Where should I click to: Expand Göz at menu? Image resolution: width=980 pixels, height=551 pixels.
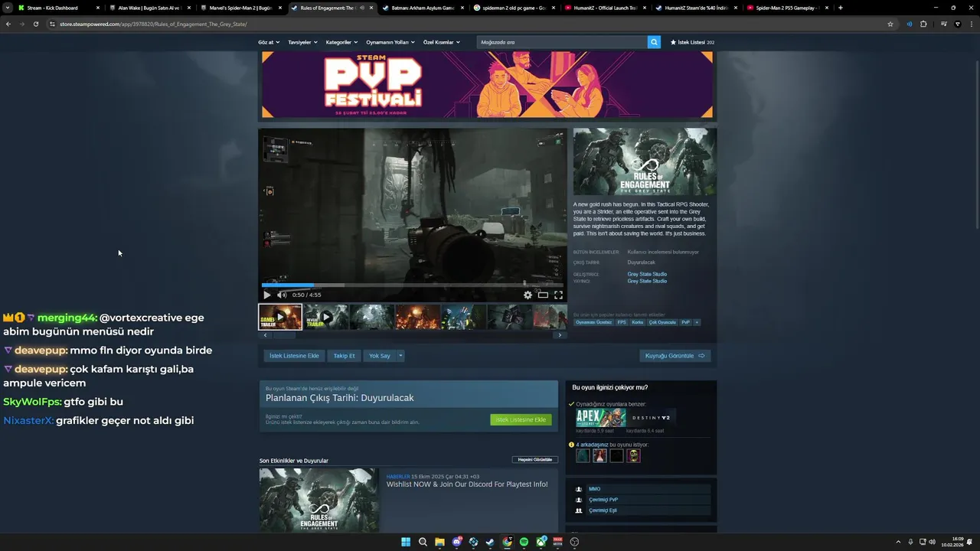[269, 42]
